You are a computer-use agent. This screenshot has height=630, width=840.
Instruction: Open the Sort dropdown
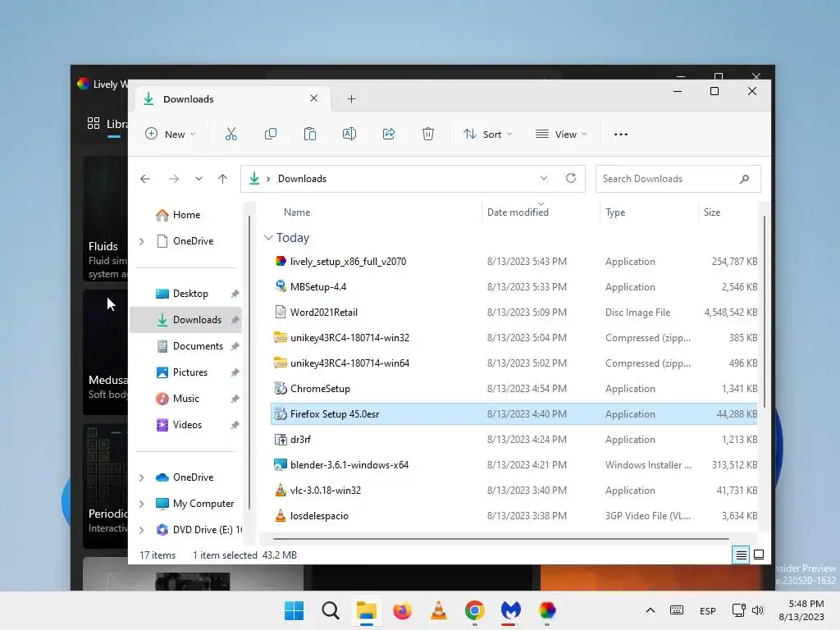coord(488,134)
